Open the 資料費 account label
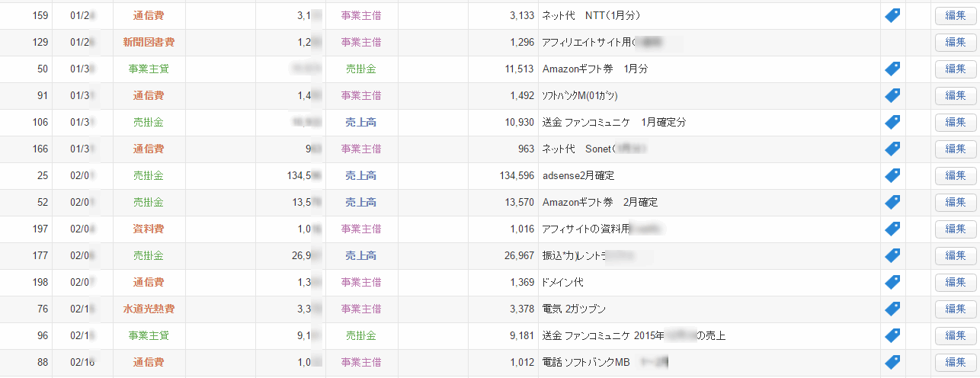The image size is (980, 378). pos(149,229)
